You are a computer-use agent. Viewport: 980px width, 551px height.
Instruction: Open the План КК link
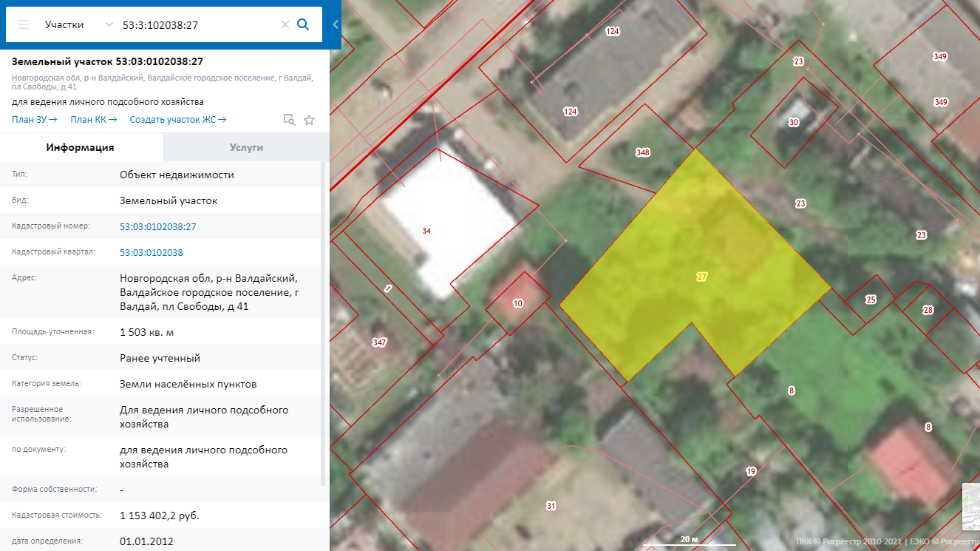click(92, 120)
